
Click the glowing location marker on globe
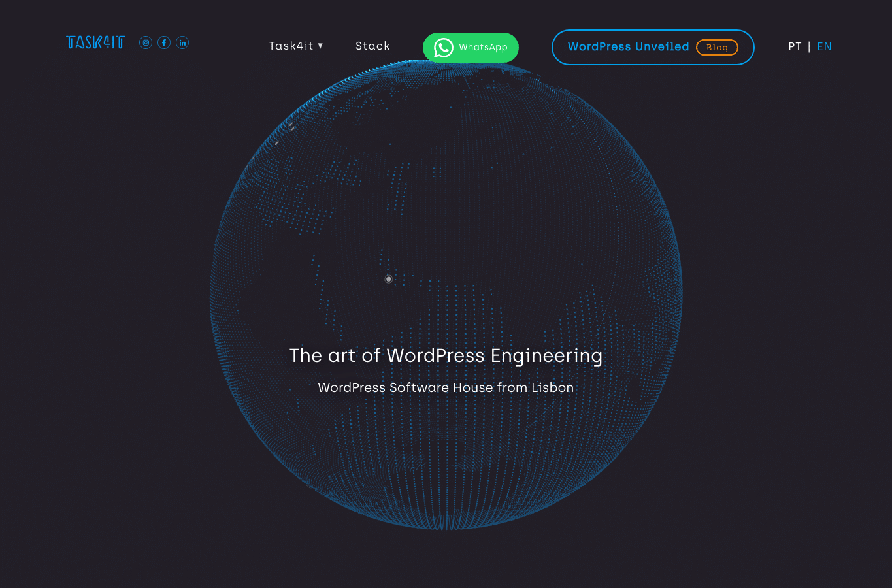389,279
